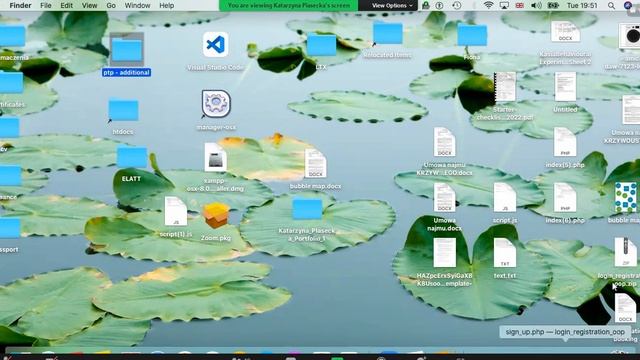Open the Window menu
The height and width of the screenshot is (360, 640).
point(138,5)
